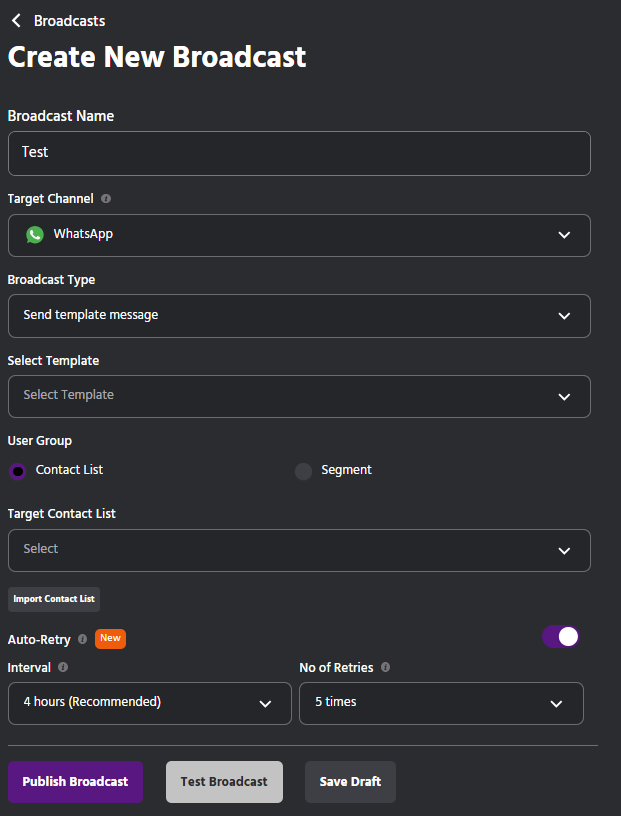
Task: Open the Target Channel dropdown
Action: (x=299, y=235)
